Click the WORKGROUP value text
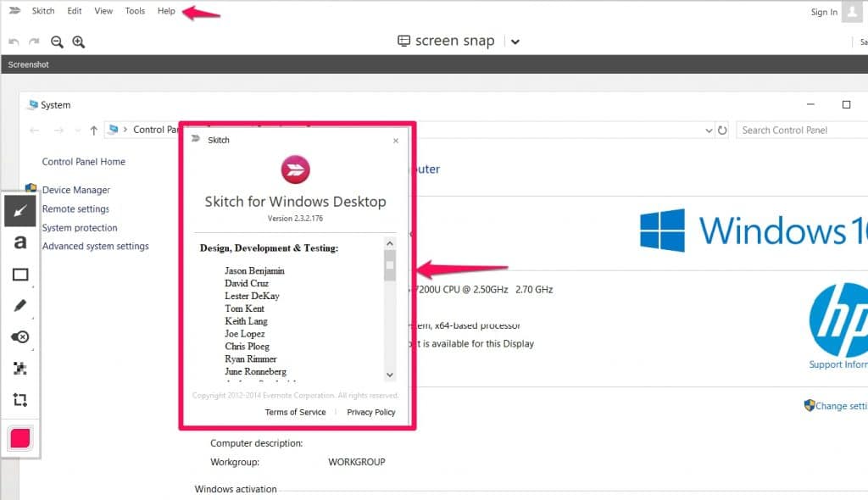Screen dimensions: 868x500 tap(357, 462)
